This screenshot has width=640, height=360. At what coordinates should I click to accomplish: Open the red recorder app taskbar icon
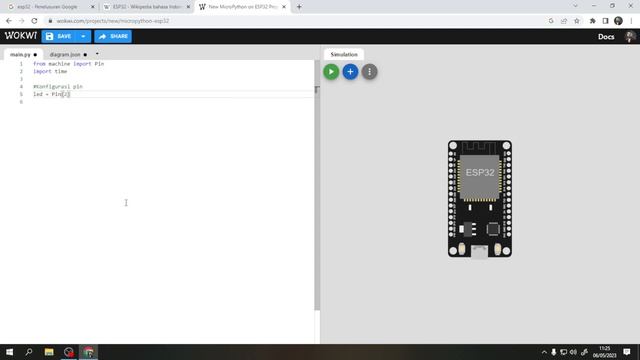[x=69, y=352]
